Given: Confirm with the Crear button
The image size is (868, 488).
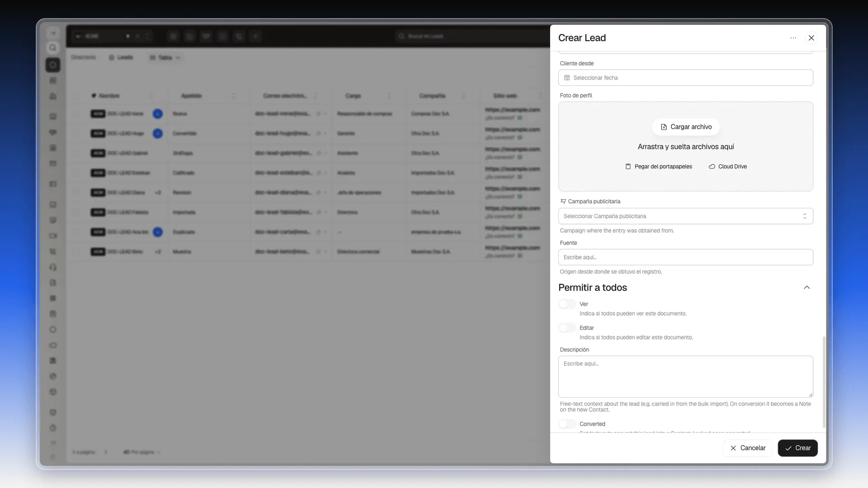Looking at the screenshot, I should pos(797,448).
